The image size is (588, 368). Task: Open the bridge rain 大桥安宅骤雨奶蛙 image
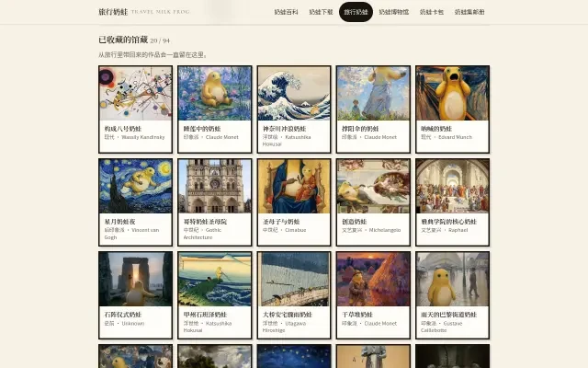click(294, 280)
